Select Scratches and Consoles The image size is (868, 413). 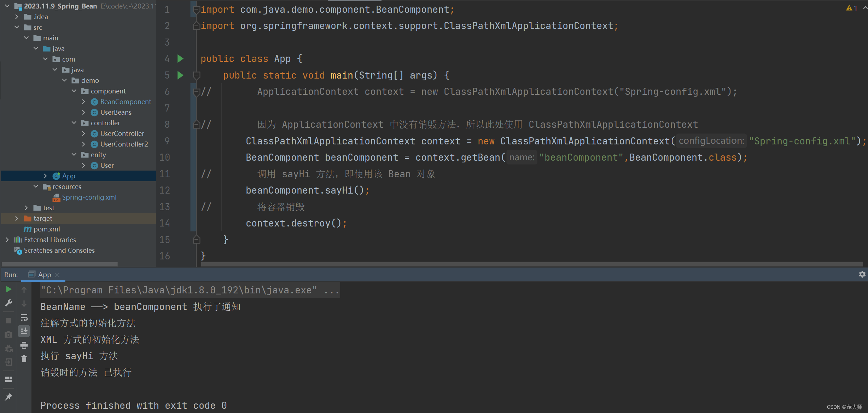pos(59,250)
